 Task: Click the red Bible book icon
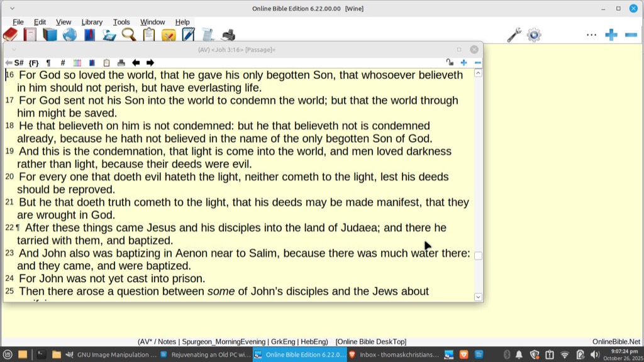pos(10,35)
